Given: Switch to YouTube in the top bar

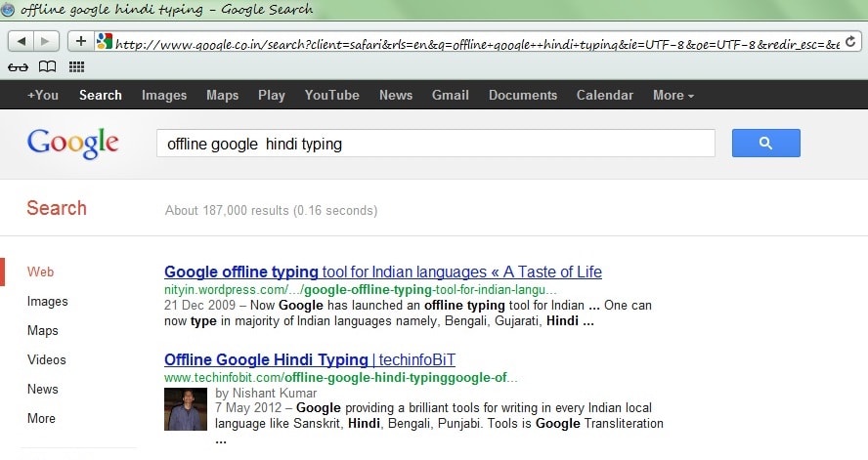Looking at the screenshot, I should pyautogui.click(x=331, y=95).
